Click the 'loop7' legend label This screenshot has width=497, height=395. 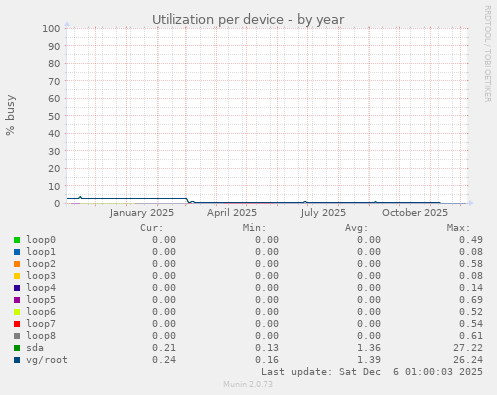(41, 324)
